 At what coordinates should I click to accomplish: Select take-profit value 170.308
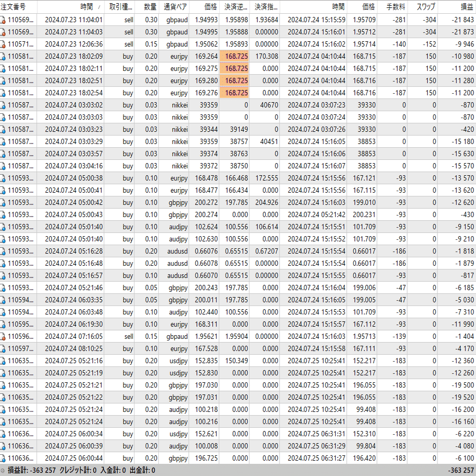pos(266,57)
